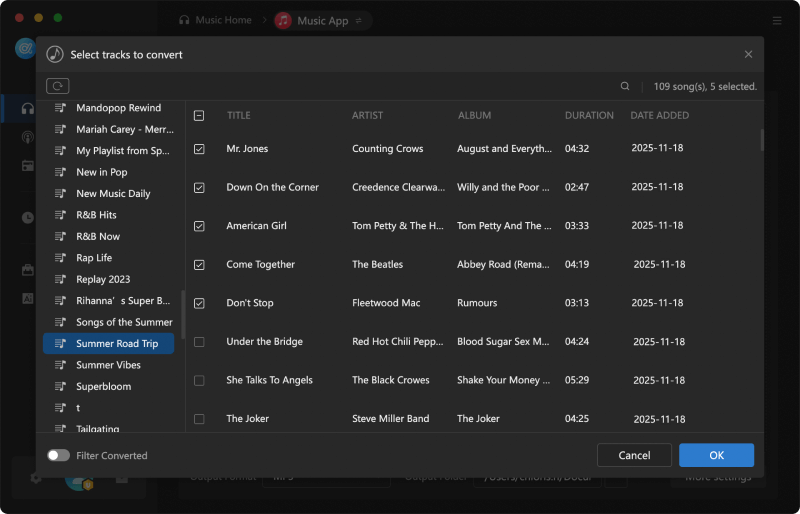Click album "Rumours"
800x514 pixels.
[477, 303]
